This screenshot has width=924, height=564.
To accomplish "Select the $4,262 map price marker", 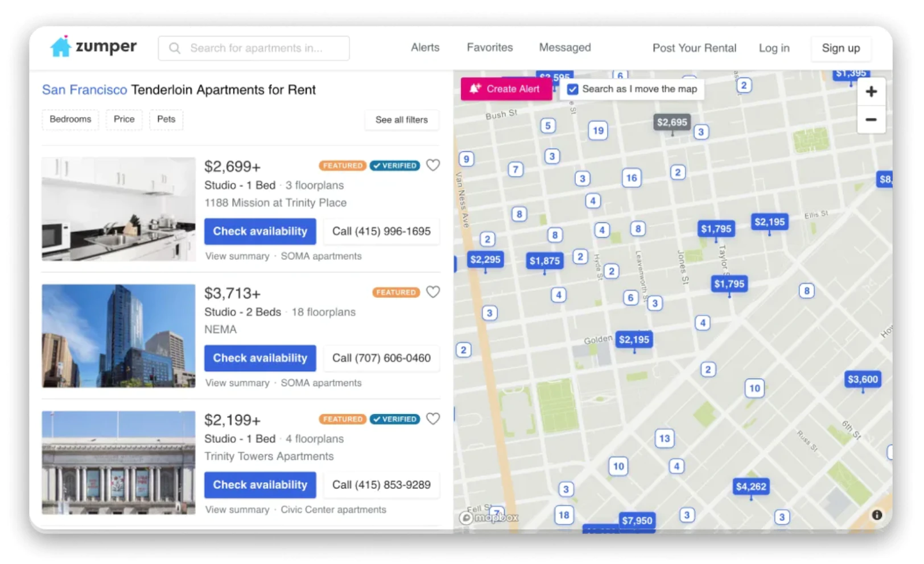I will click(x=751, y=487).
